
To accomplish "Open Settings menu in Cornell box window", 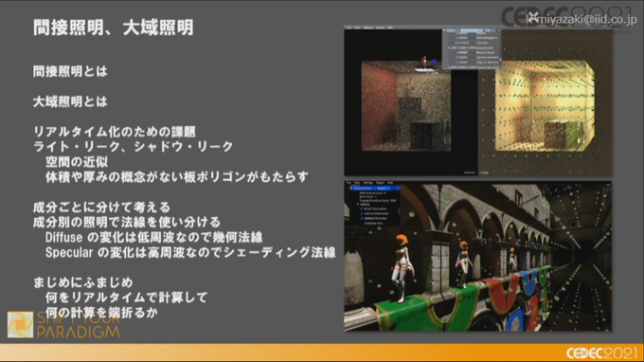I will coord(368,27).
